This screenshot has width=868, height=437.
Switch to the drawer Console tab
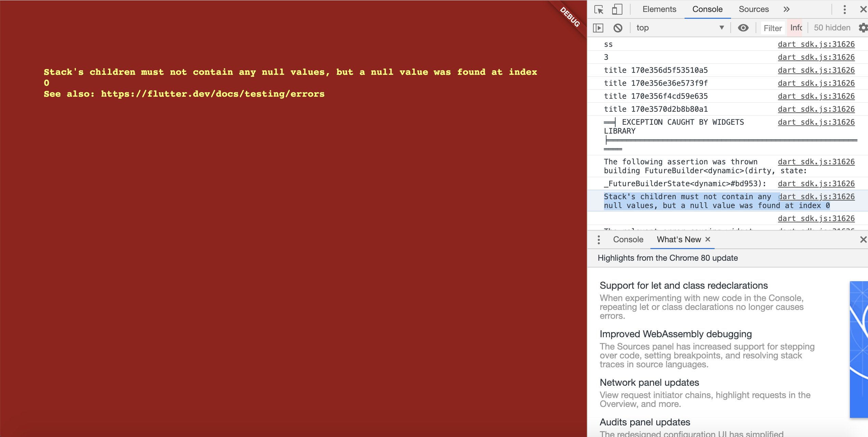point(628,240)
